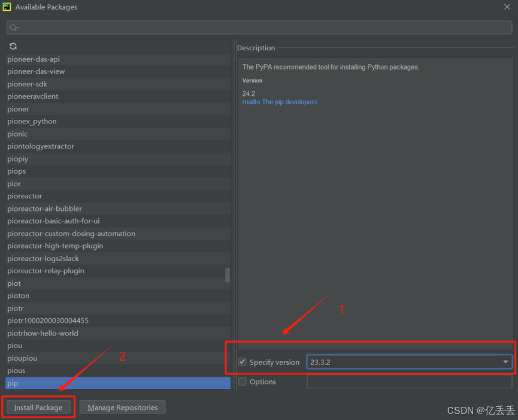Select the piou package
This screenshot has width=518, height=420.
click(x=118, y=346)
